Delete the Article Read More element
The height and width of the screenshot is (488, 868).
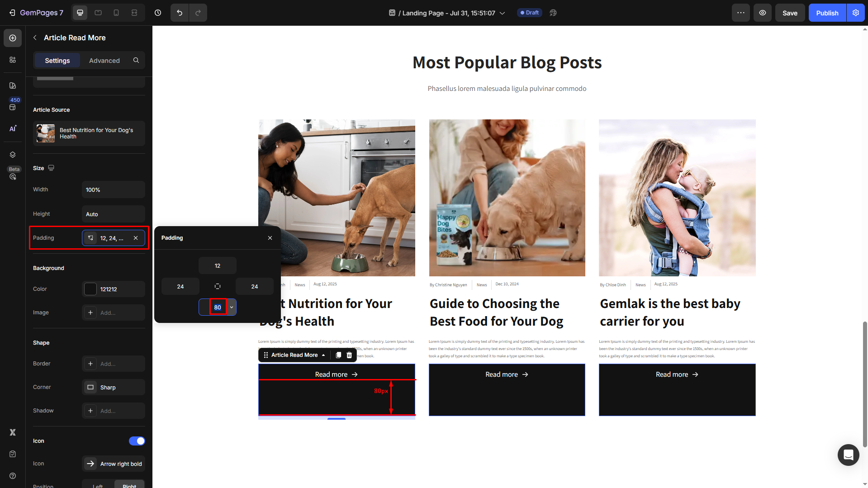pos(349,355)
